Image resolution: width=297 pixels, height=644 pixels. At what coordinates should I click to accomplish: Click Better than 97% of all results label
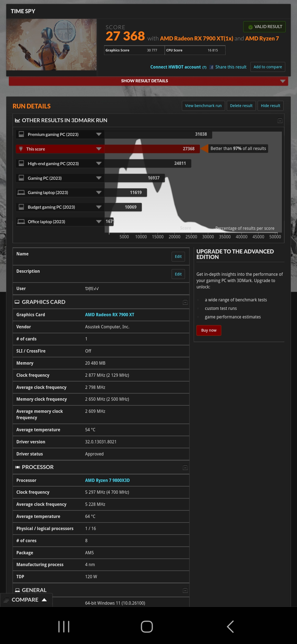coord(238,149)
